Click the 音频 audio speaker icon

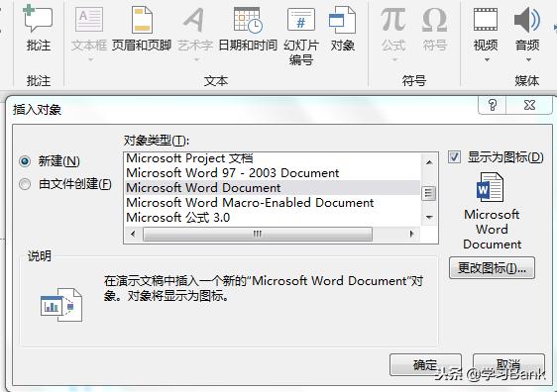[x=527, y=20]
